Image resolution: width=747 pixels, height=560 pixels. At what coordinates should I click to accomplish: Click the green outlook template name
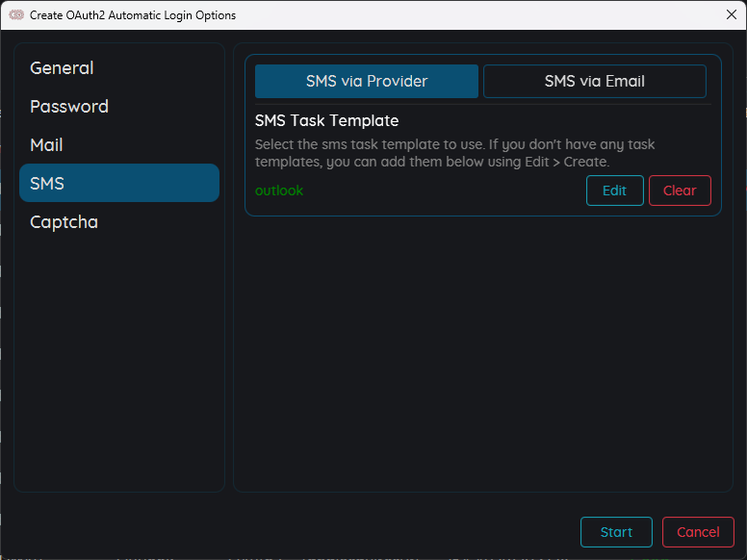coord(279,191)
